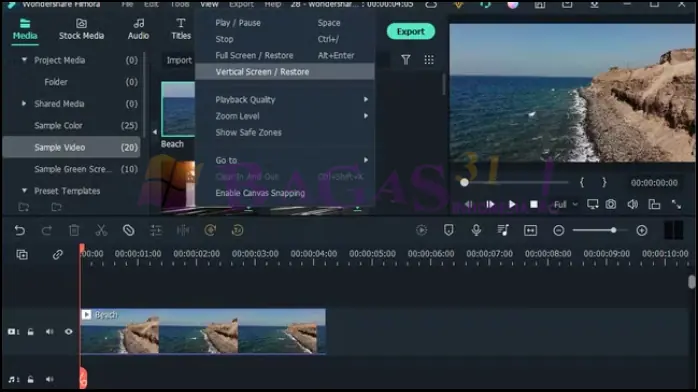Mute the video track speaker icon
This screenshot has height=392, width=698.
point(49,331)
